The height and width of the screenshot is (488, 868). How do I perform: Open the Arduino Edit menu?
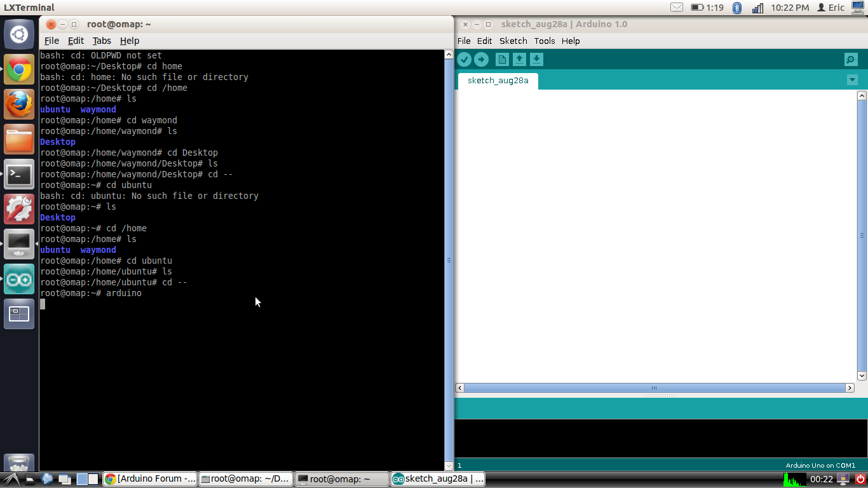484,41
